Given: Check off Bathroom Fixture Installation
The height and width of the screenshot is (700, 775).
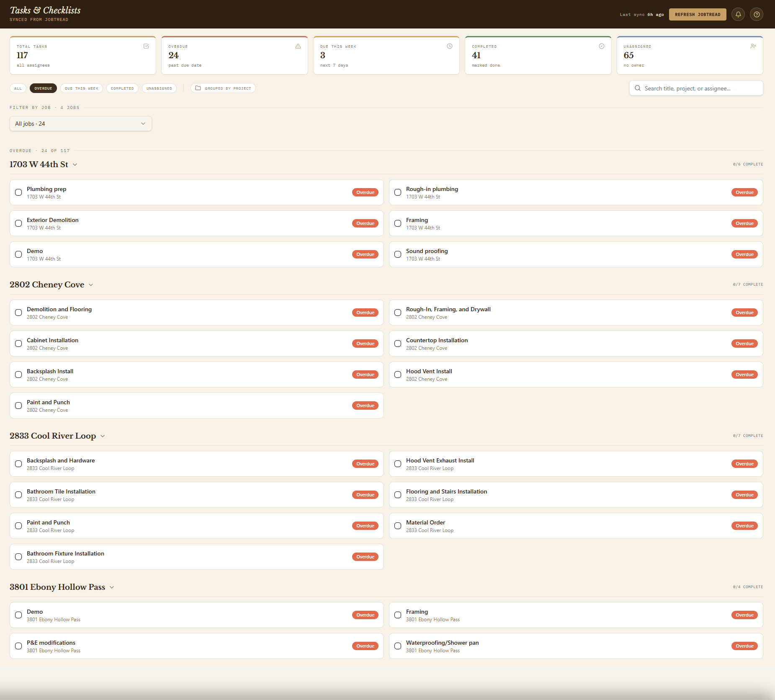Looking at the screenshot, I should tap(18, 557).
